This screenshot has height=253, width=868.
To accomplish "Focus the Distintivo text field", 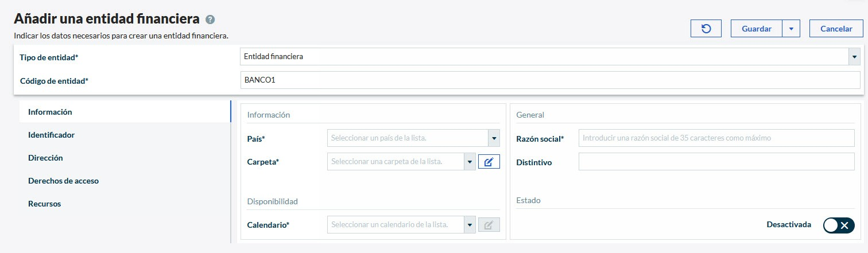I will click(716, 162).
